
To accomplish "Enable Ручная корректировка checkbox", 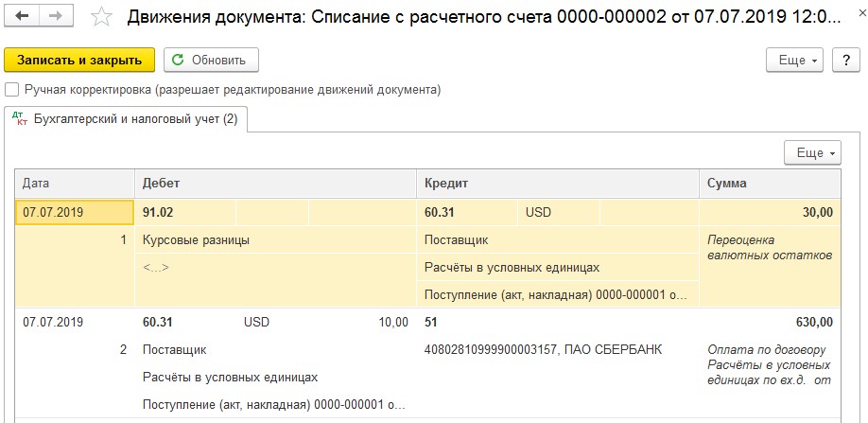I will [11, 90].
